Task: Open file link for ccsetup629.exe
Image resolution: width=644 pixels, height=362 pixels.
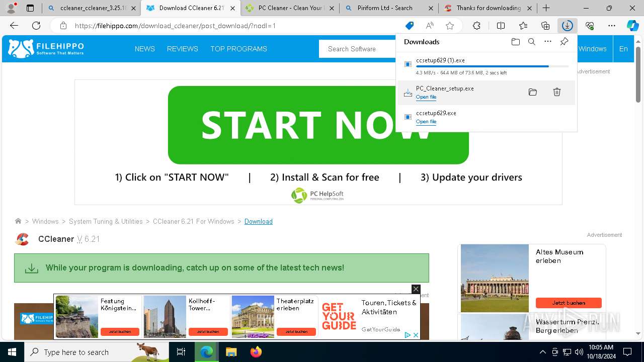Action: [x=426, y=122]
